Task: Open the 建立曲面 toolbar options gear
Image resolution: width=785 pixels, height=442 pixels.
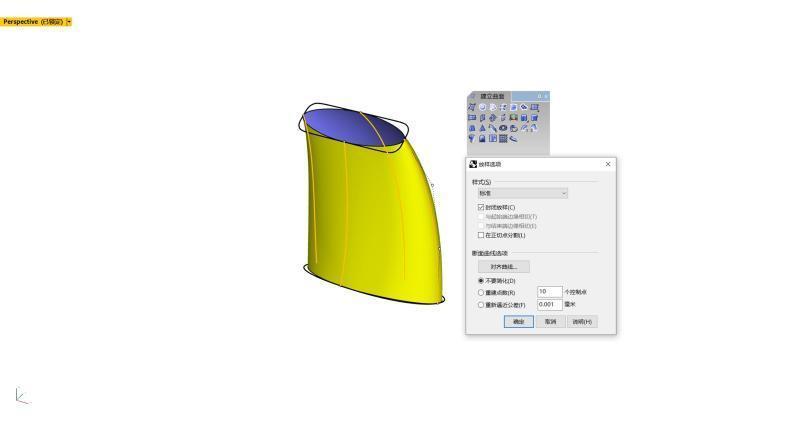Action: click(539, 96)
